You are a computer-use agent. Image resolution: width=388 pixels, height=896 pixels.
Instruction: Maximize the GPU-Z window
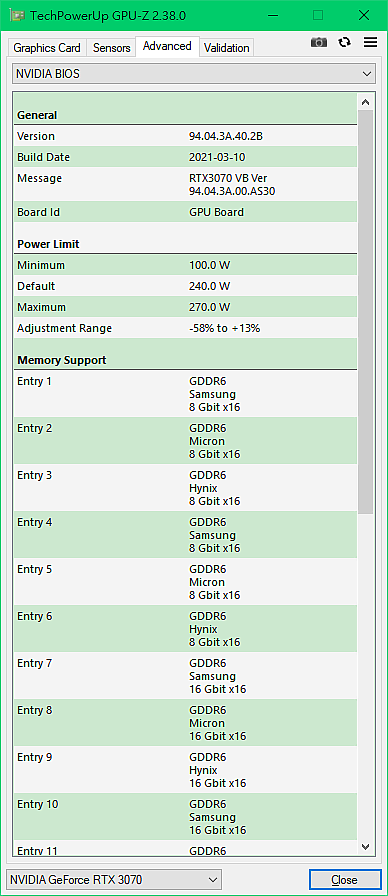click(x=318, y=15)
